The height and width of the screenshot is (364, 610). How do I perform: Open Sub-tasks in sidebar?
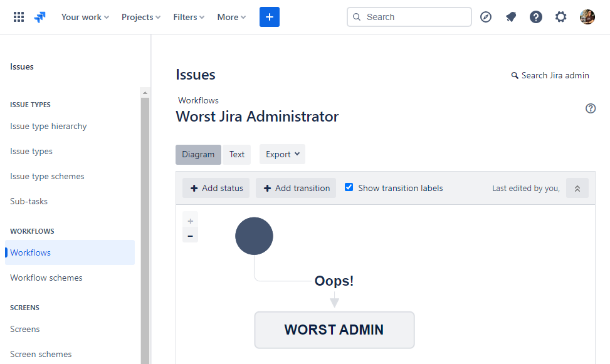coord(29,202)
